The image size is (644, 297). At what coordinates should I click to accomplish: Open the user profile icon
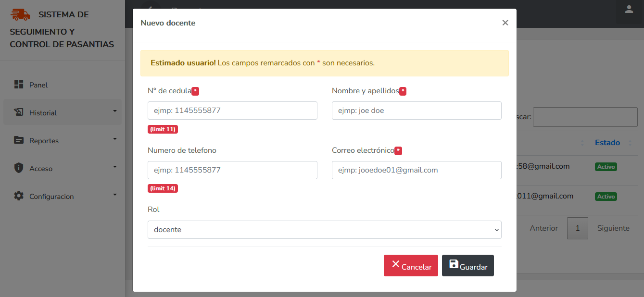[629, 10]
